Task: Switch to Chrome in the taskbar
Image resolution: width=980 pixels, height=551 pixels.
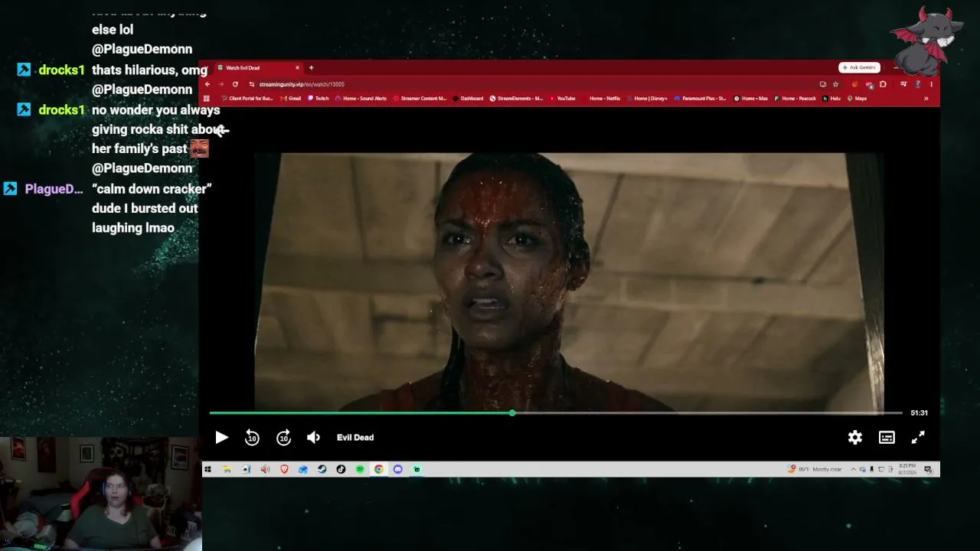Action: (x=379, y=470)
